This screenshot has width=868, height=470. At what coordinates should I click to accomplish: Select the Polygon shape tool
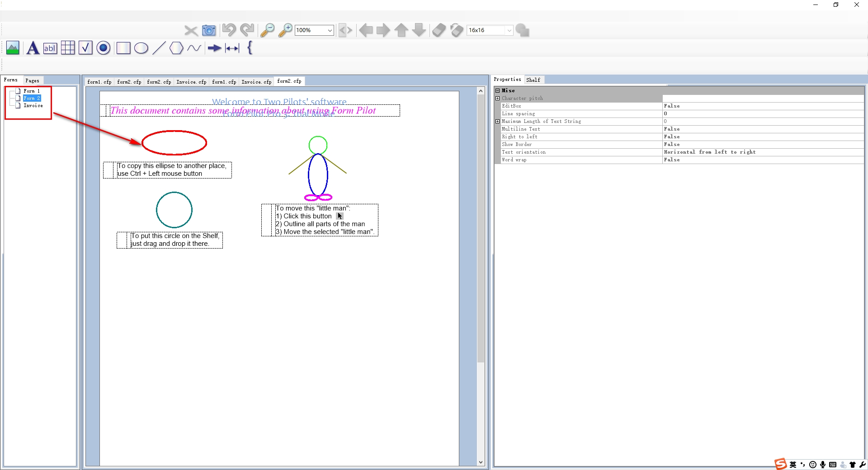point(176,47)
